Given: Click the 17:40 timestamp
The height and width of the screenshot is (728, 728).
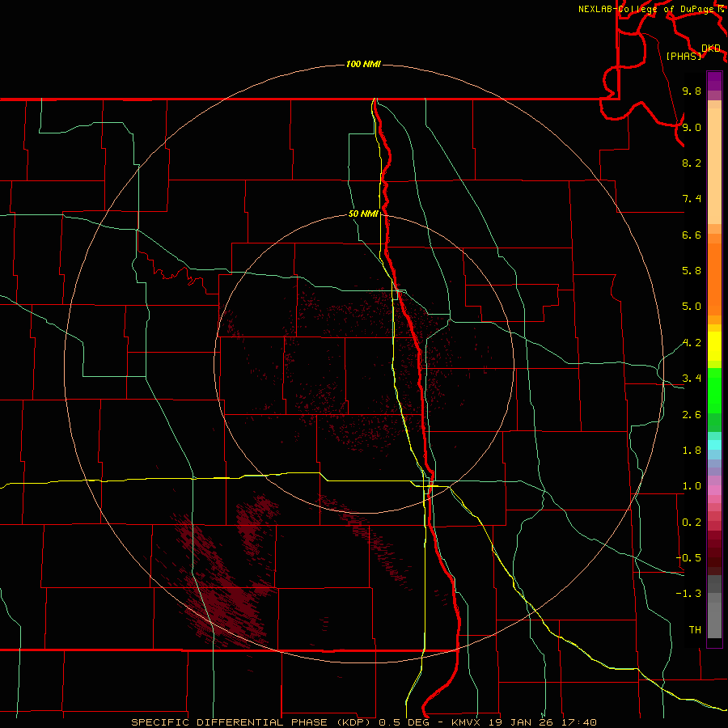Looking at the screenshot, I should point(578,722).
